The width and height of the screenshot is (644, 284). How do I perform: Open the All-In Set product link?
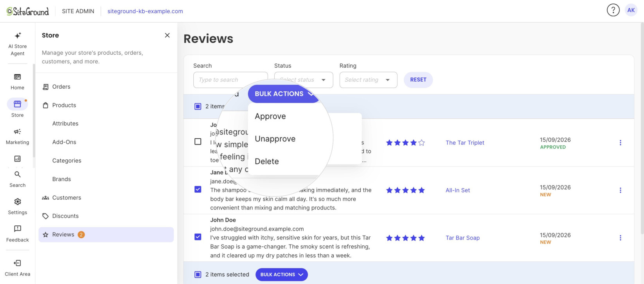pos(458,190)
